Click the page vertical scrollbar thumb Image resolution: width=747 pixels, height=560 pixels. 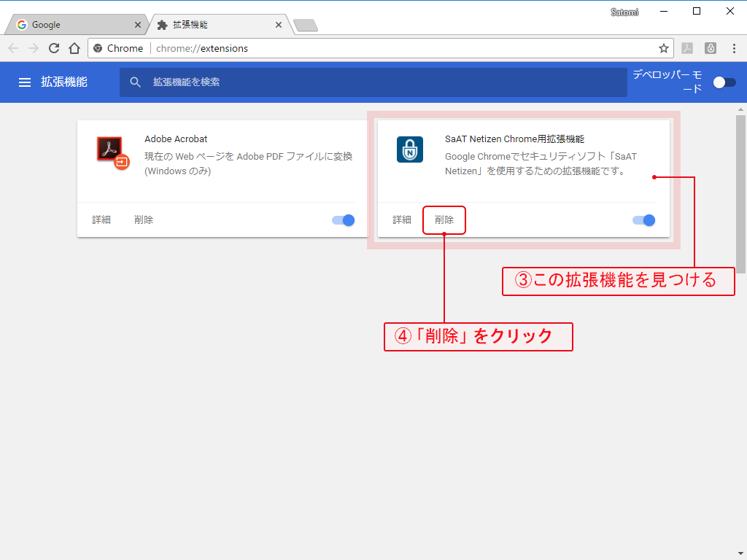tap(741, 192)
